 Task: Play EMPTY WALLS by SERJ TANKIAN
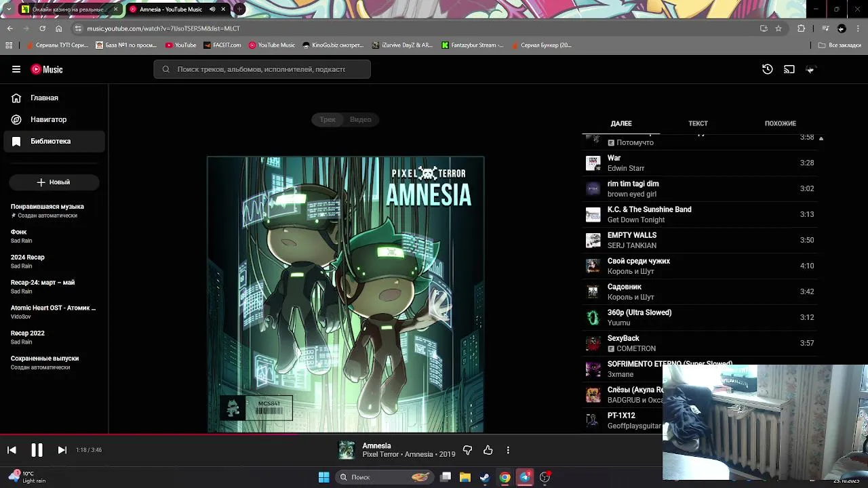[x=700, y=240]
